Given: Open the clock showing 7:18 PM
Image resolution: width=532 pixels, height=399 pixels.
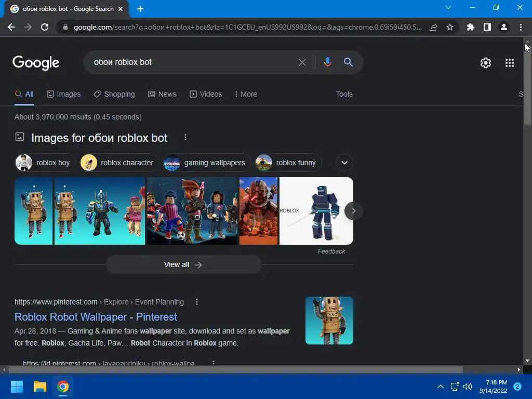Looking at the screenshot, I should pos(494,387).
